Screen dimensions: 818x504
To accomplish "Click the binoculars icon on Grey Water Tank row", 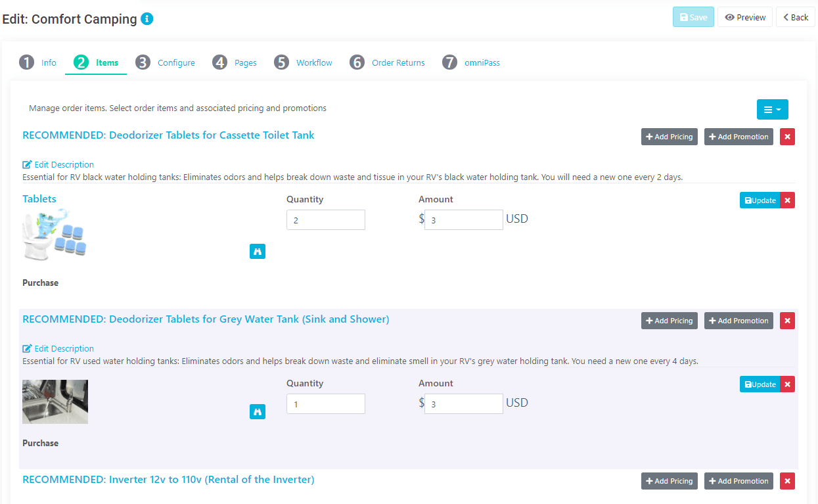I will [x=257, y=411].
